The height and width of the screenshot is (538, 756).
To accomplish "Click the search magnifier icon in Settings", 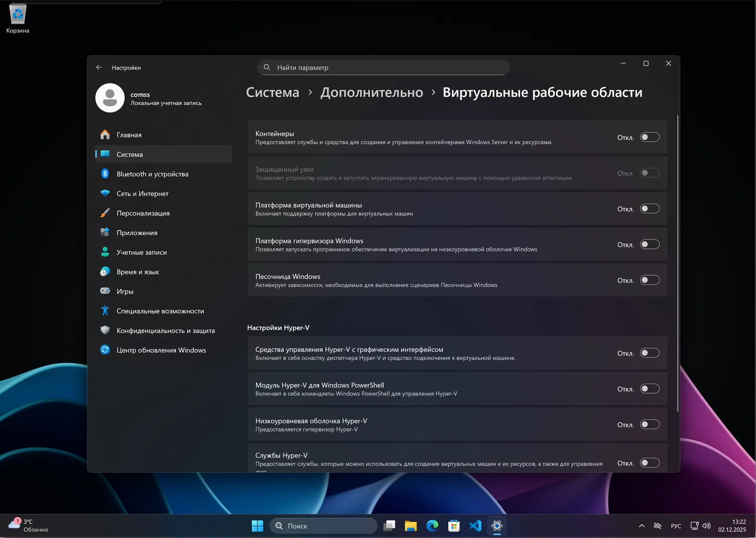I will 267,68.
